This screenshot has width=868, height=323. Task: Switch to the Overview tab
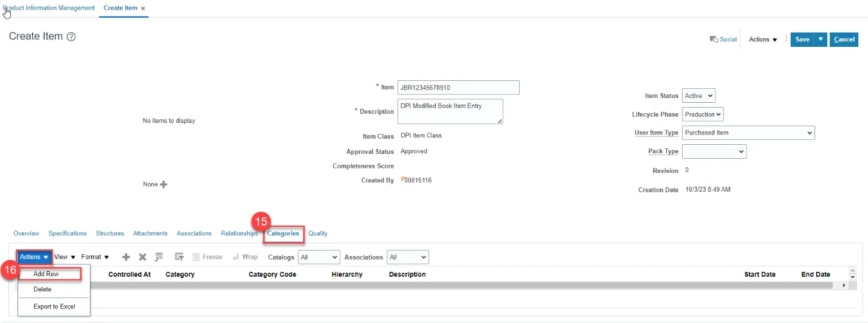tap(26, 234)
